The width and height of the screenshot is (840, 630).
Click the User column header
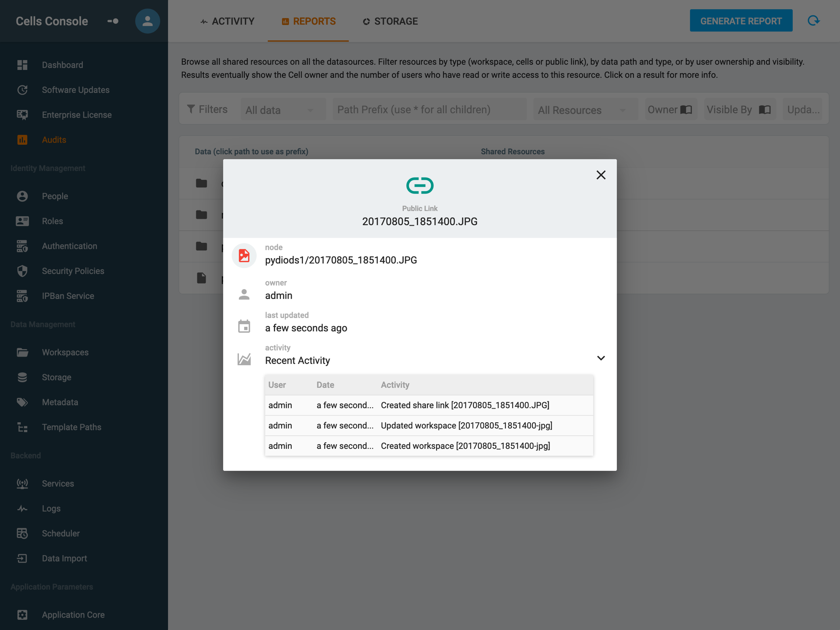pos(277,385)
